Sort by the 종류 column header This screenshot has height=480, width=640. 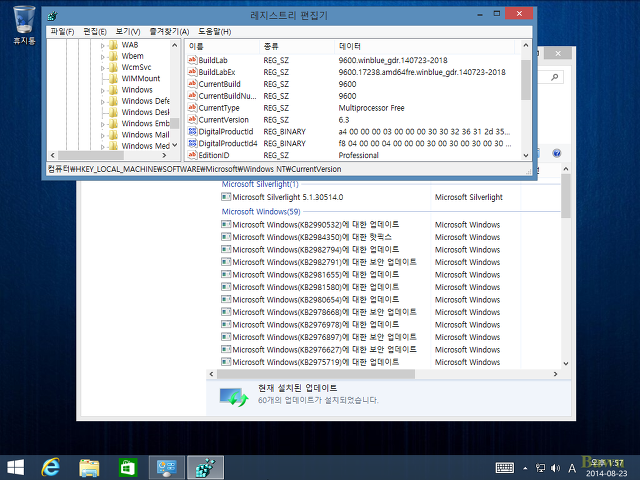point(297,47)
